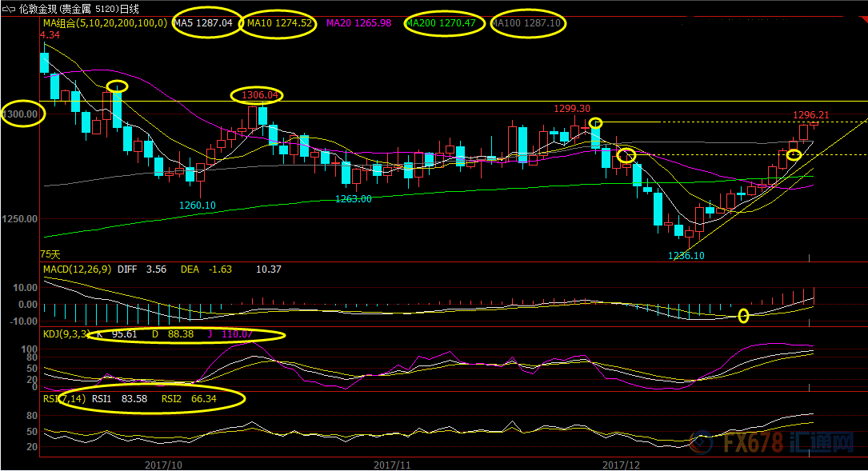Screen dimensions: 868x471
Task: Click the 75天 period label
Action: pos(50,254)
